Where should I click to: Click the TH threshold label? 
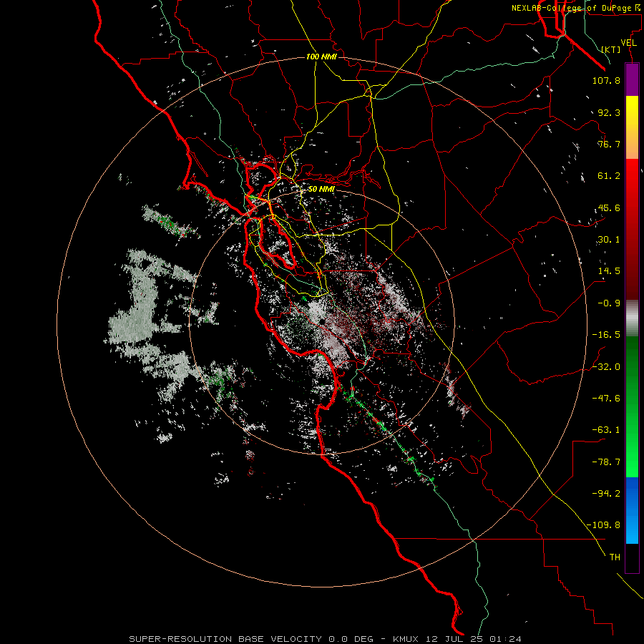click(615, 557)
